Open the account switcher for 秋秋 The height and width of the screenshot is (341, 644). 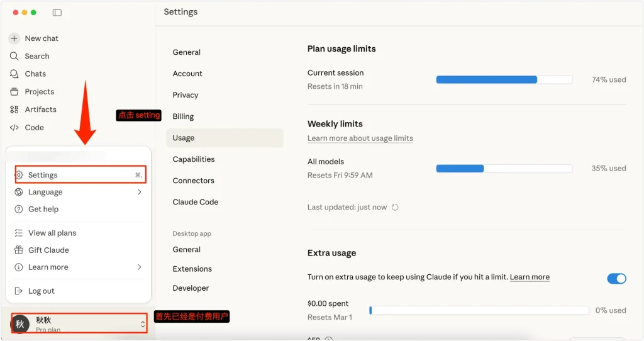point(143,324)
